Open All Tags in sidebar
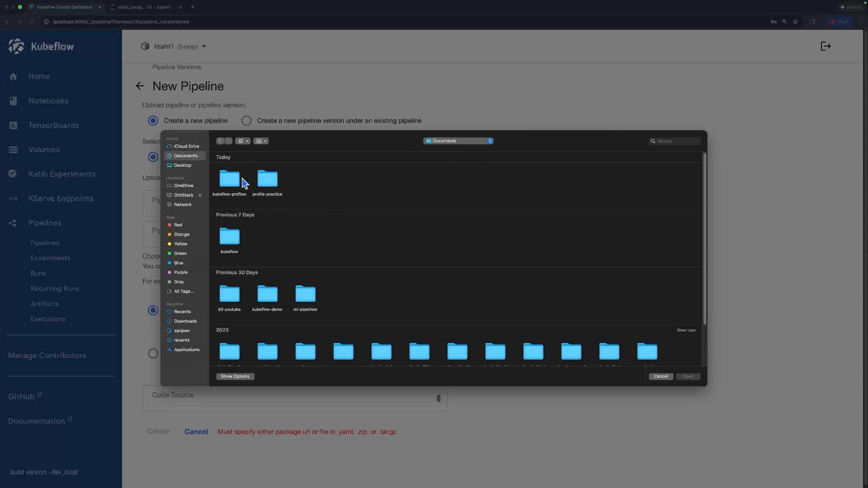This screenshot has width=868, height=488. (x=184, y=291)
